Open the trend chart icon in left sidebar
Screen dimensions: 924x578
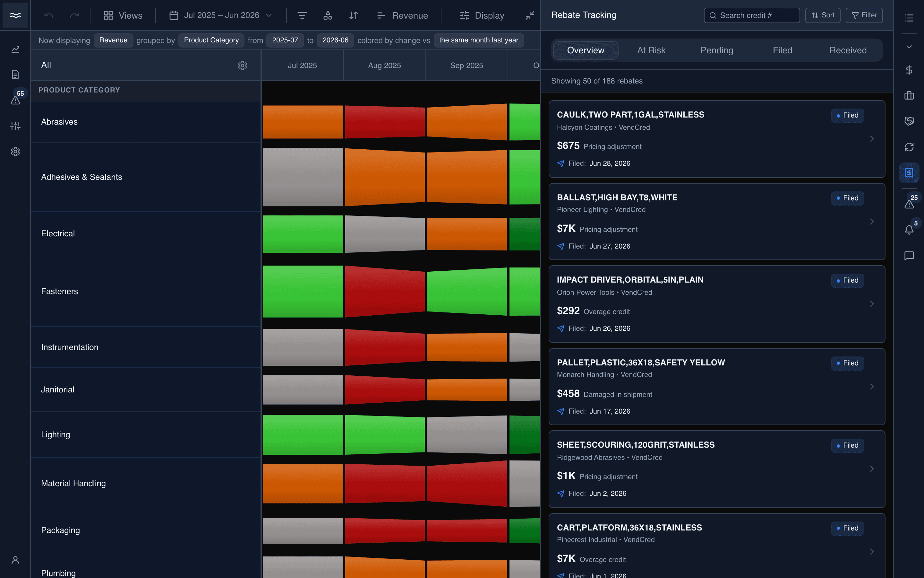coord(15,49)
